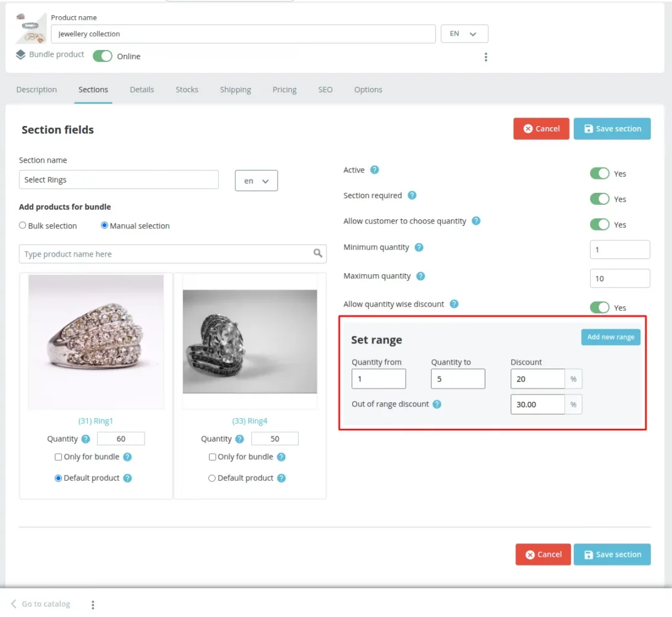This screenshot has height=617, width=672.
Task: Select Bulk selection radio option
Action: [23, 225]
